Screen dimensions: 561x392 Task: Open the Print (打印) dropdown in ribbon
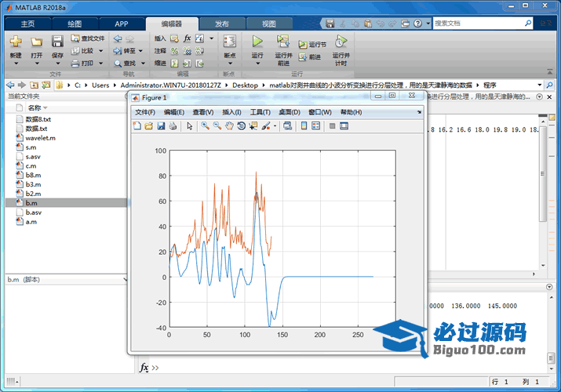point(86,63)
